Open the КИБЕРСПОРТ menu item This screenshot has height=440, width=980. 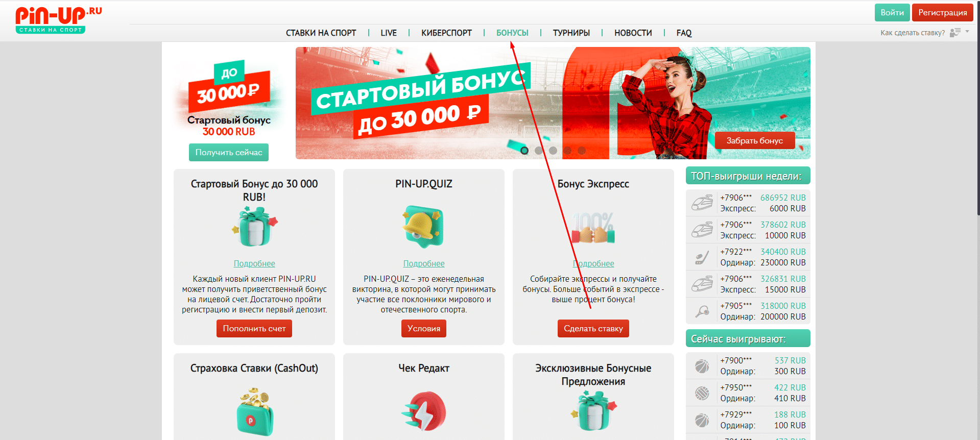click(446, 33)
